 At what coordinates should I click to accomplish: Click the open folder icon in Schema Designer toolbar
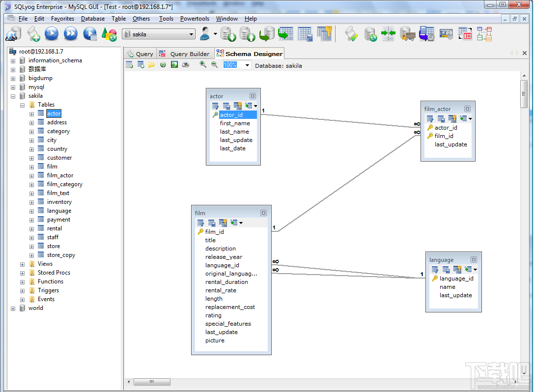(x=151, y=64)
